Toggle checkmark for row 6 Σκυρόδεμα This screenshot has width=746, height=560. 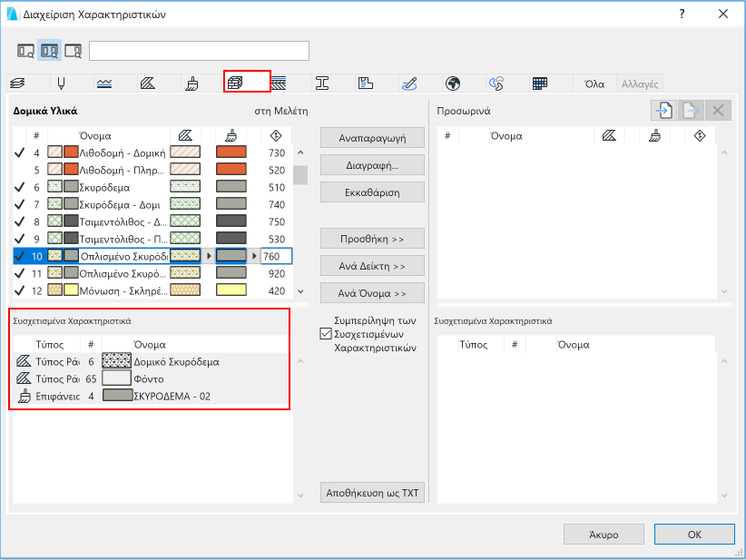coord(19,188)
